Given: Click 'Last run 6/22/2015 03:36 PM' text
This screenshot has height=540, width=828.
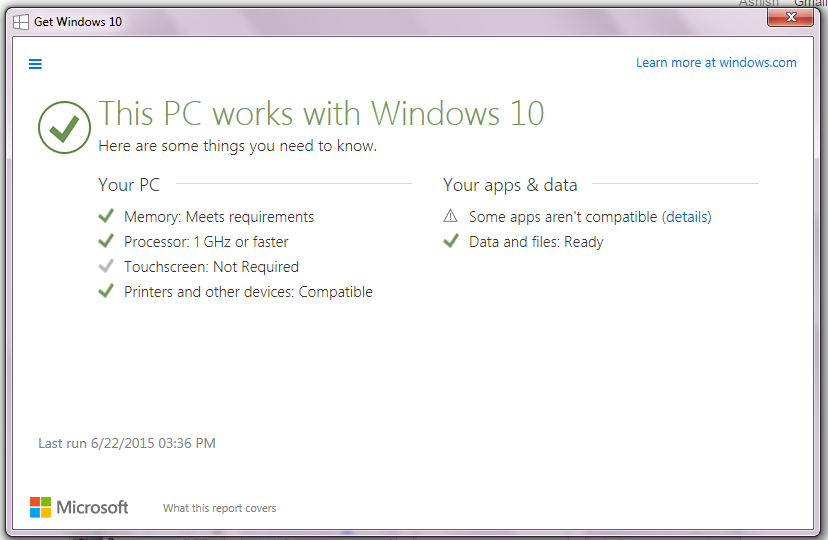Looking at the screenshot, I should (127, 443).
